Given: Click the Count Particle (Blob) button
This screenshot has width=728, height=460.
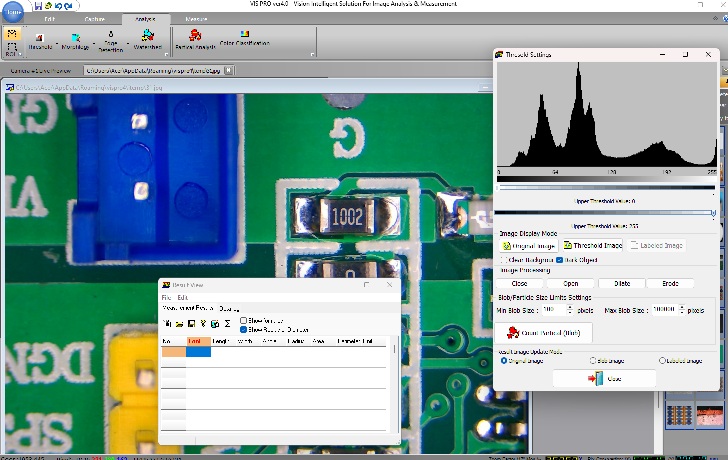Looking at the screenshot, I should pyautogui.click(x=544, y=333).
